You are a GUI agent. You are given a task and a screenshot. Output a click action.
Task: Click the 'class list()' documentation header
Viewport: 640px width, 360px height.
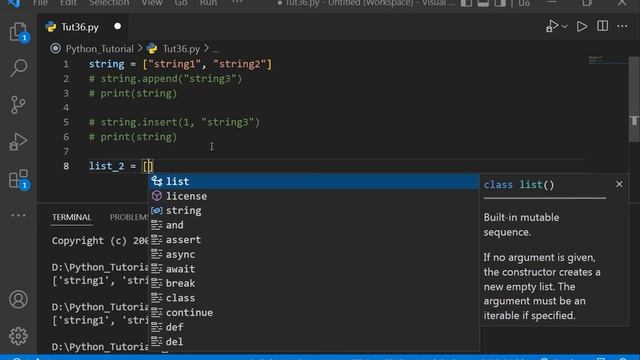tap(519, 185)
